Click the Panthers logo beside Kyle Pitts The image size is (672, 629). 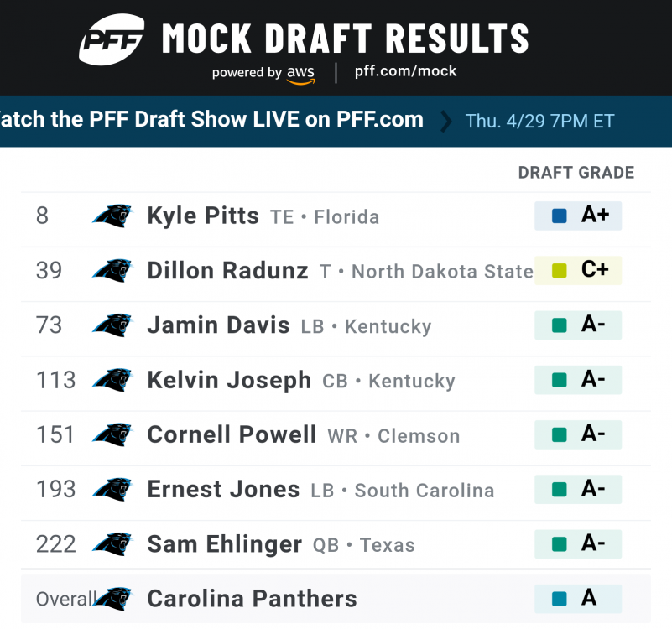[x=112, y=216]
